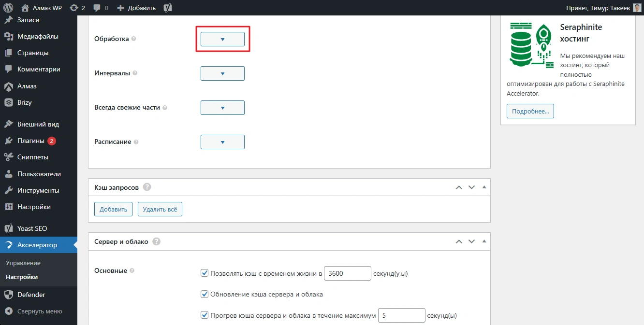
Task: Click the help icon next to Обработка
Action: click(x=134, y=39)
